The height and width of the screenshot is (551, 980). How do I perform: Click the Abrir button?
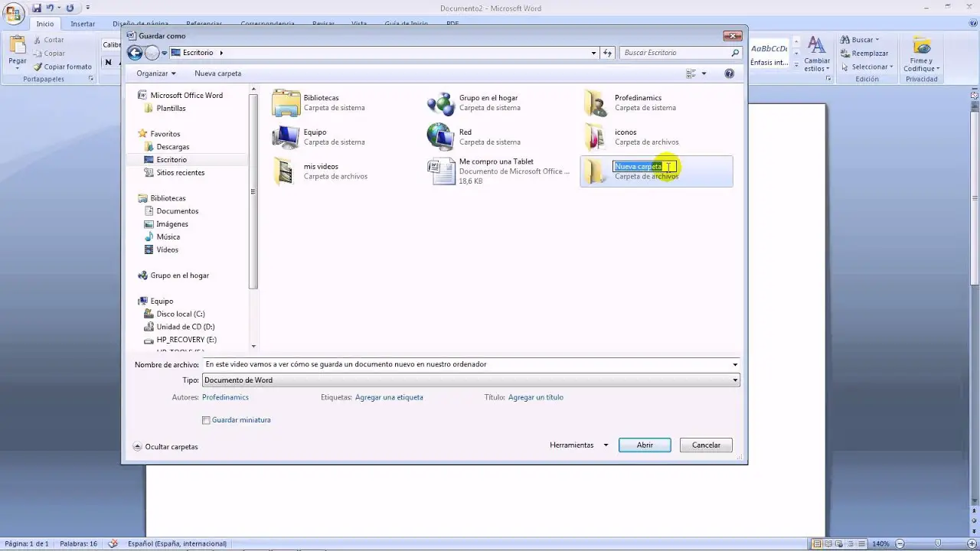coord(645,445)
